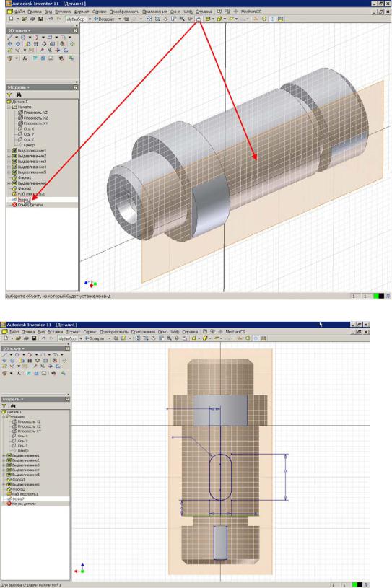The image size is (392, 588).
Task: Select Circle tool in lower window sketch panel
Action: (x=17, y=354)
